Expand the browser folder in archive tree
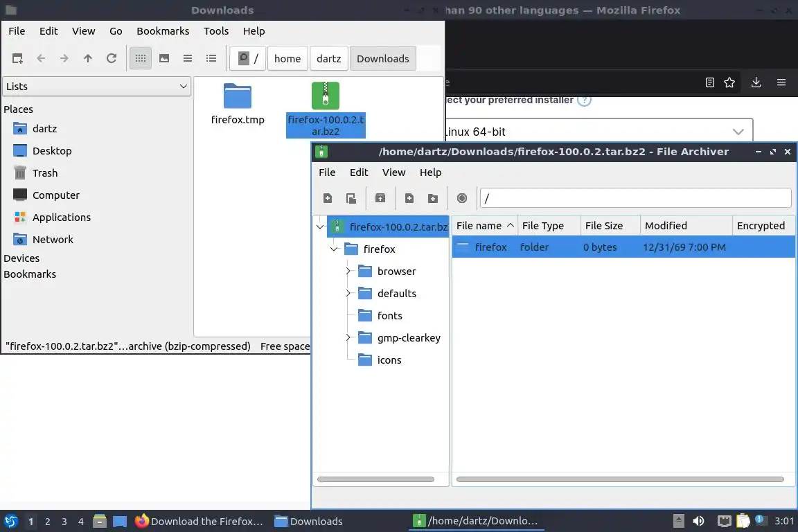 pyautogui.click(x=348, y=272)
